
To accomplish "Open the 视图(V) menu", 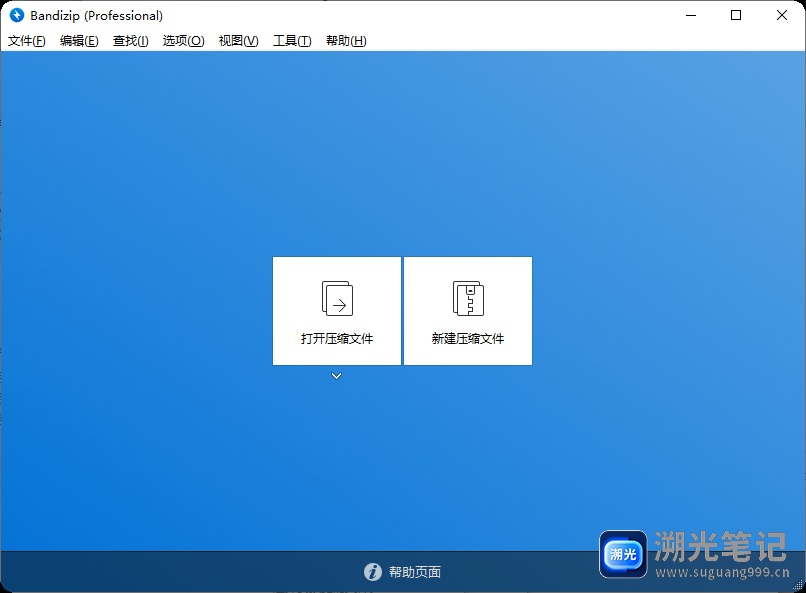I will click(239, 41).
